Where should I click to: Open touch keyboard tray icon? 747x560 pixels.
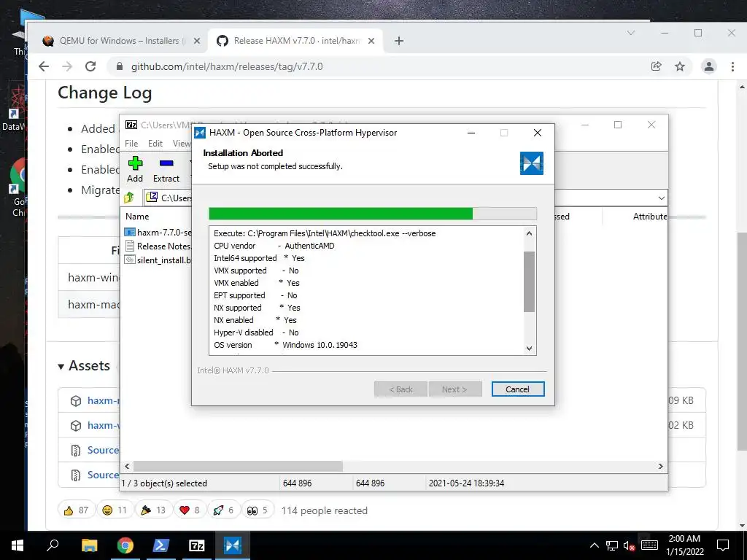649,545
